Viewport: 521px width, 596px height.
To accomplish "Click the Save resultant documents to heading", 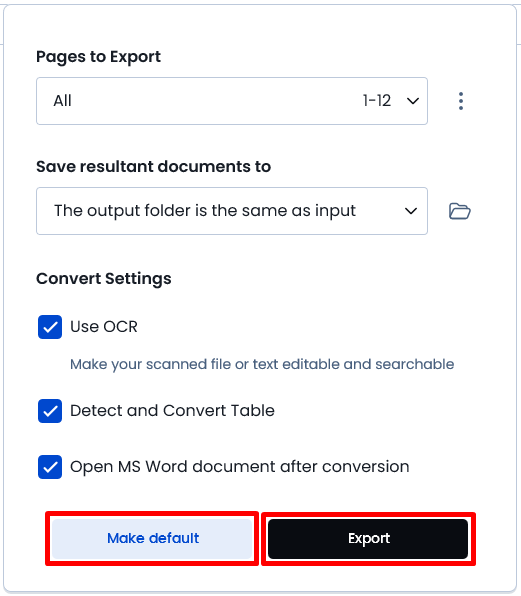I will pos(154,166).
